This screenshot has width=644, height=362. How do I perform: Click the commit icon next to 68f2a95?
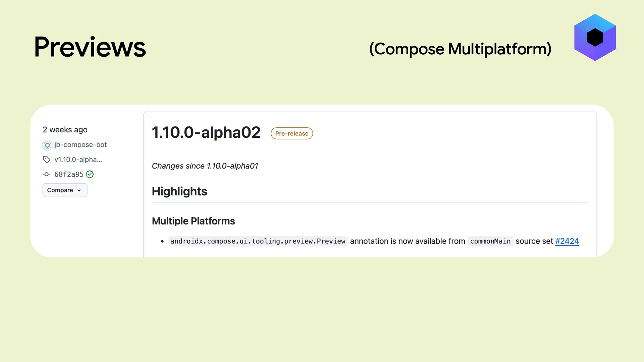pos(47,174)
